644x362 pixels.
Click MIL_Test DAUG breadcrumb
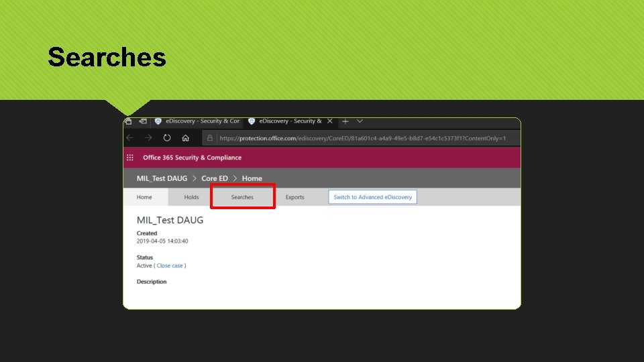point(162,178)
